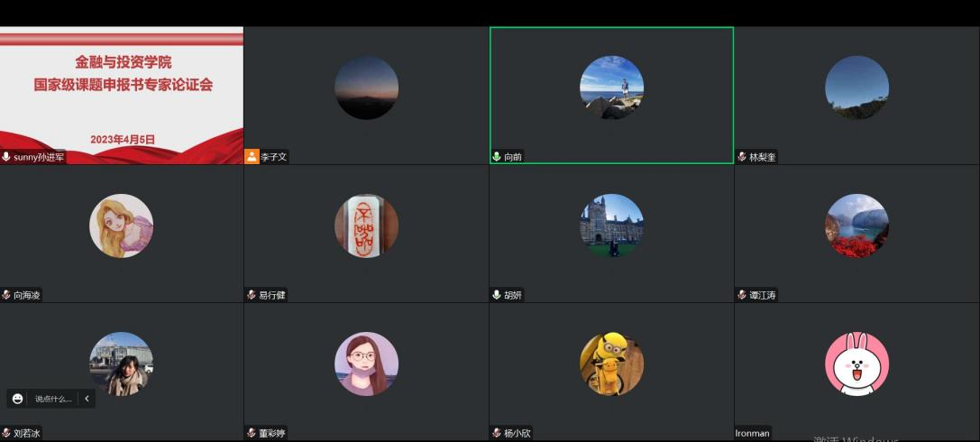Click the muted mic icon beside 林梨奎

[x=742, y=157]
